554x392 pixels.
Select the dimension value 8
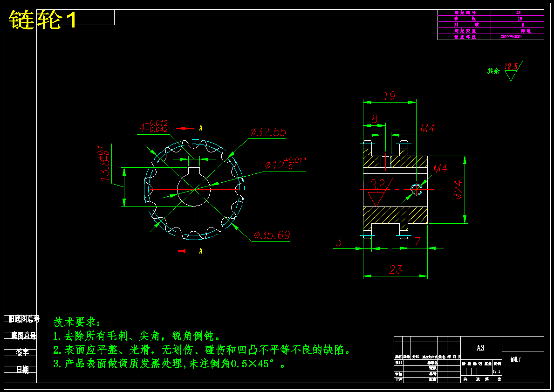click(375, 119)
